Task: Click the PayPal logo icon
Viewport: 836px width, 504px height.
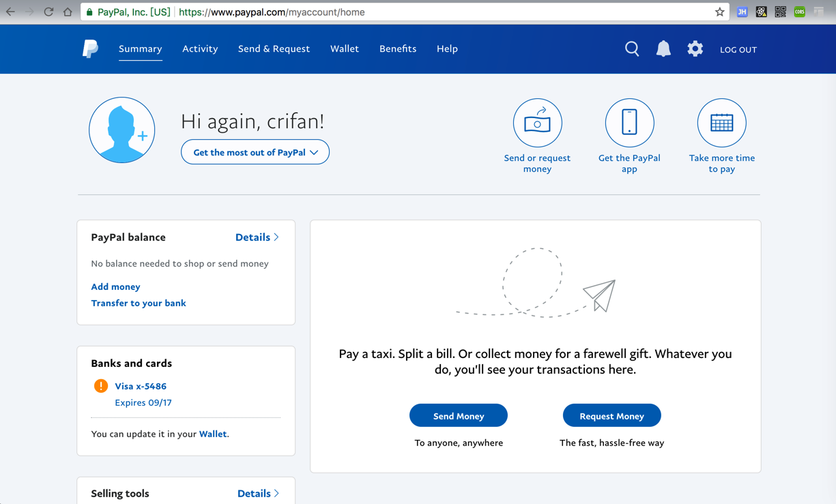Action: tap(90, 49)
